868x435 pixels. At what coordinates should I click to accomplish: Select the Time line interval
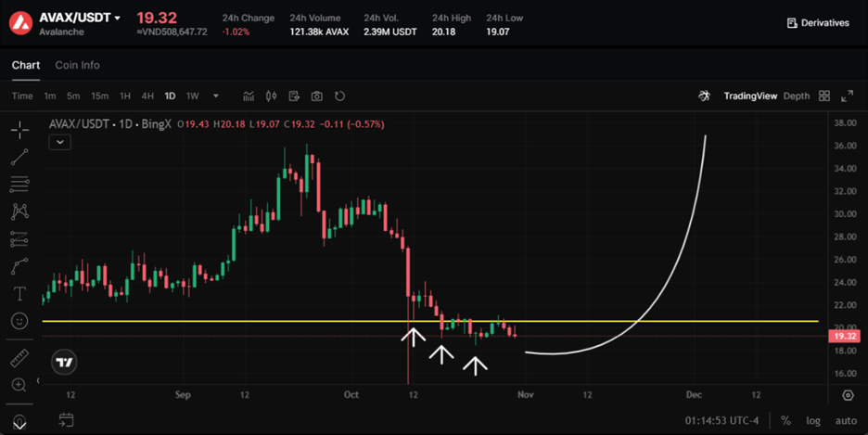pyautogui.click(x=22, y=96)
